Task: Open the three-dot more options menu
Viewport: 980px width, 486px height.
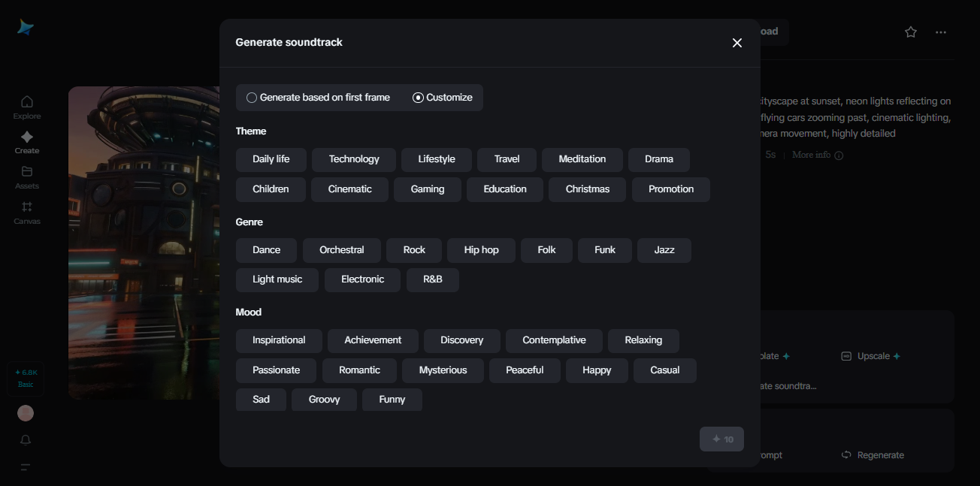Action: 941,32
